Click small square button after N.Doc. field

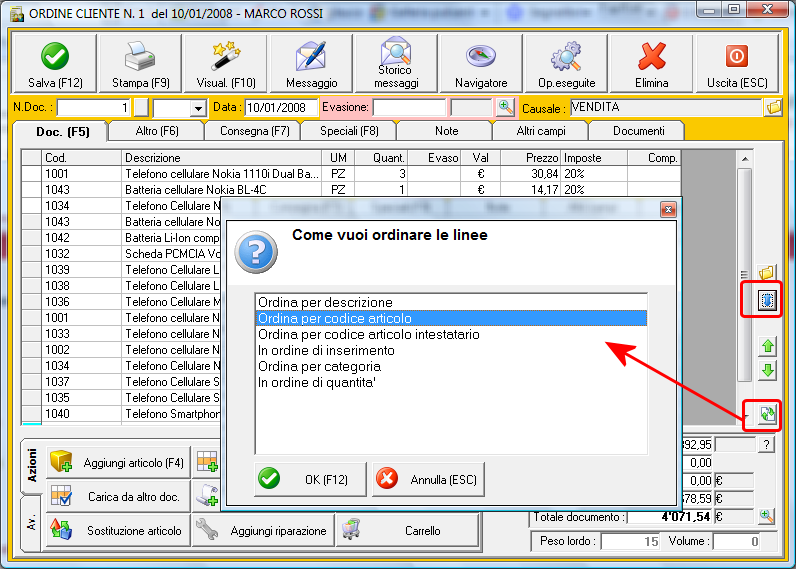pos(141,108)
